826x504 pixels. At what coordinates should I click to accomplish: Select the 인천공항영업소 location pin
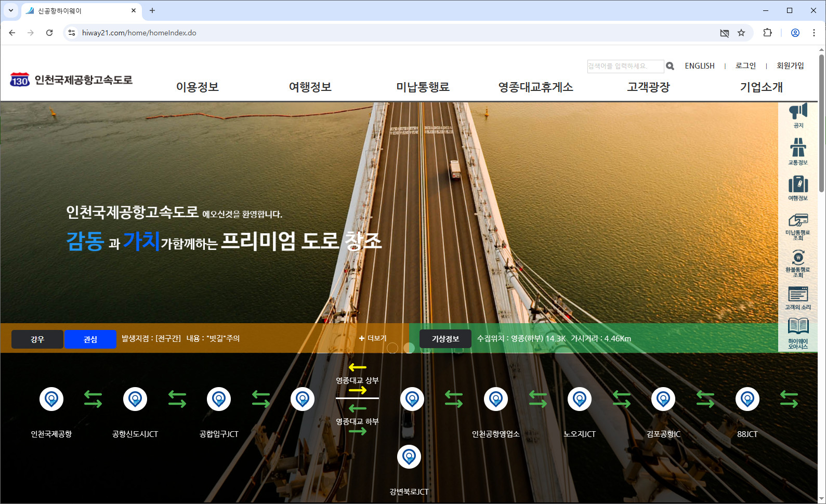496,399
